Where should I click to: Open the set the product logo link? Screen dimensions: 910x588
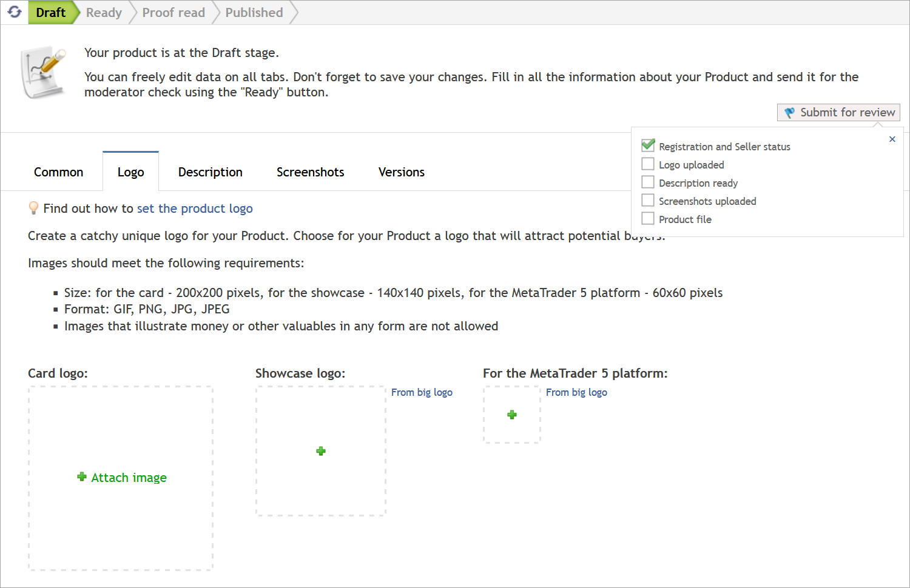point(195,209)
